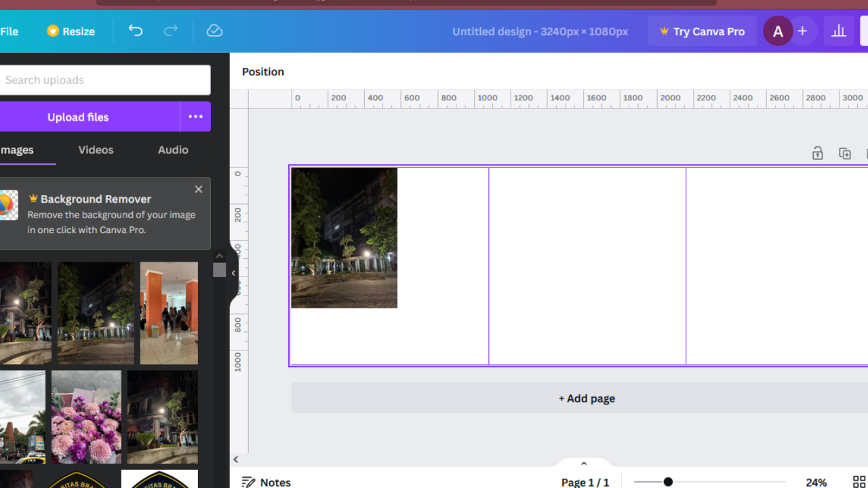
Task: Click the canvas horizontal scroll left arrow
Action: point(236,459)
